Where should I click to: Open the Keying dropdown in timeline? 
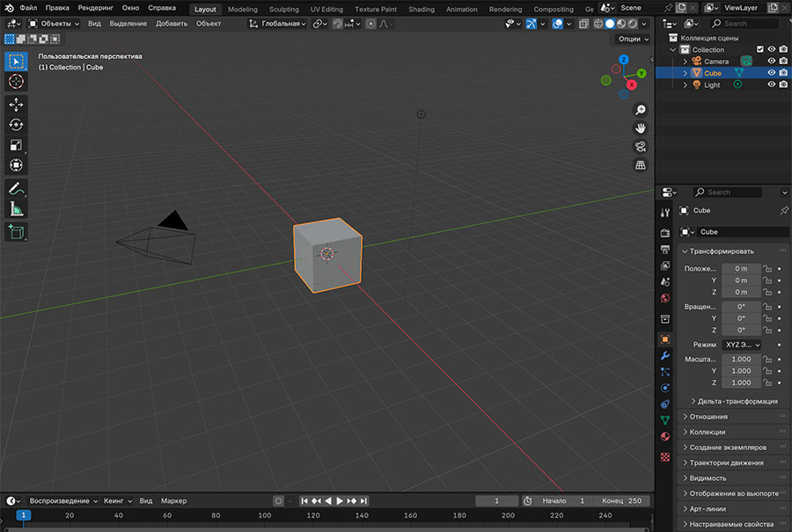tap(118, 500)
